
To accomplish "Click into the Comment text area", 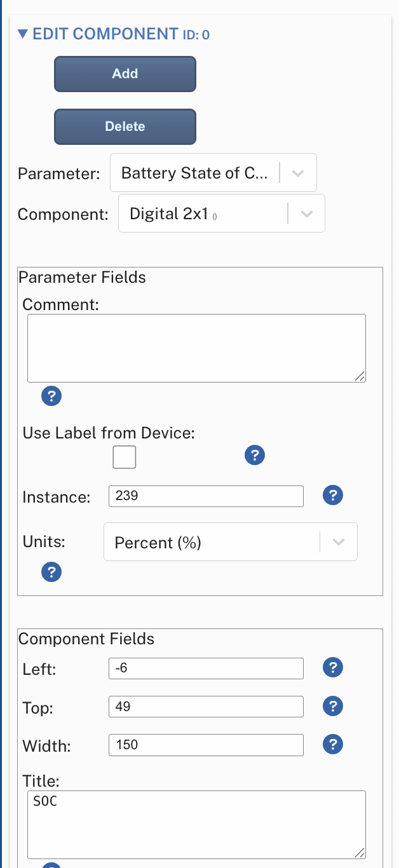I will 196,348.
